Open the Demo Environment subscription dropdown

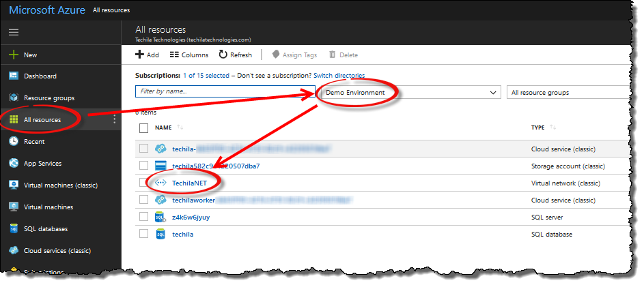410,92
